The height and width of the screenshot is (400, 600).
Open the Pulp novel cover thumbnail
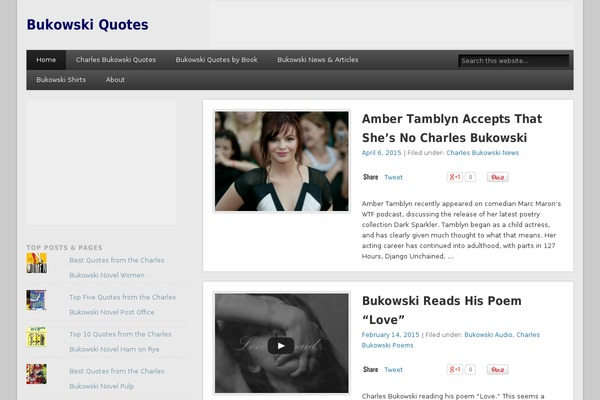[x=37, y=374]
